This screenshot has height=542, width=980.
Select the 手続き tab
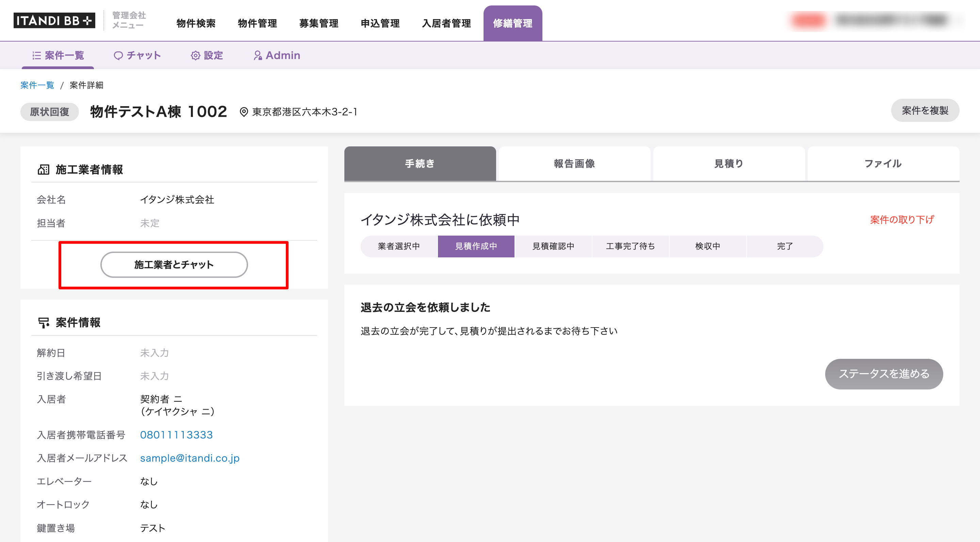click(420, 164)
